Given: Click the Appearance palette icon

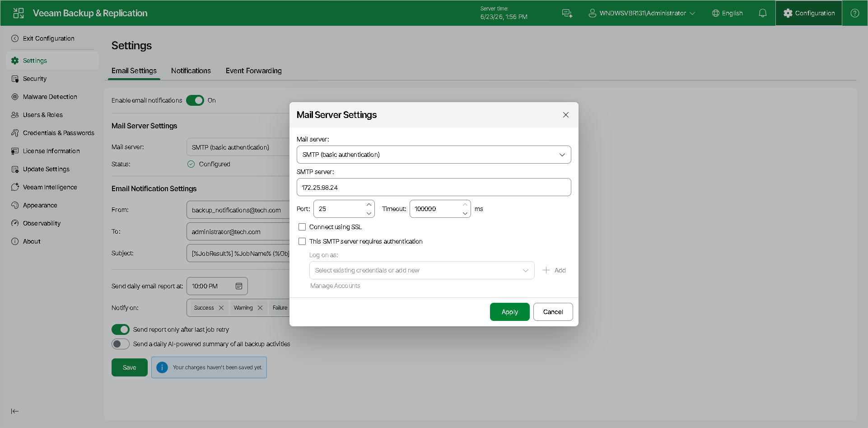Looking at the screenshot, I should coord(15,205).
